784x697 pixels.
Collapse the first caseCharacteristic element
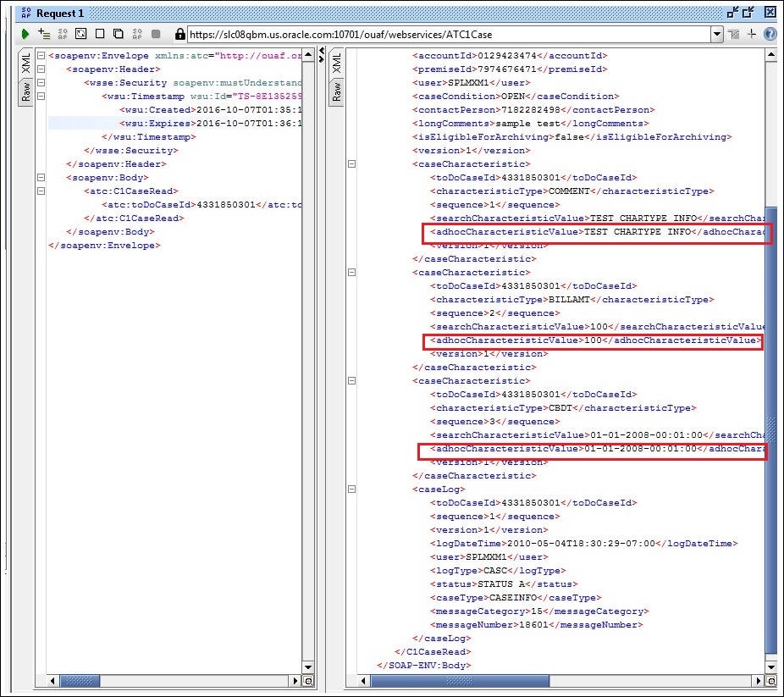(352, 163)
